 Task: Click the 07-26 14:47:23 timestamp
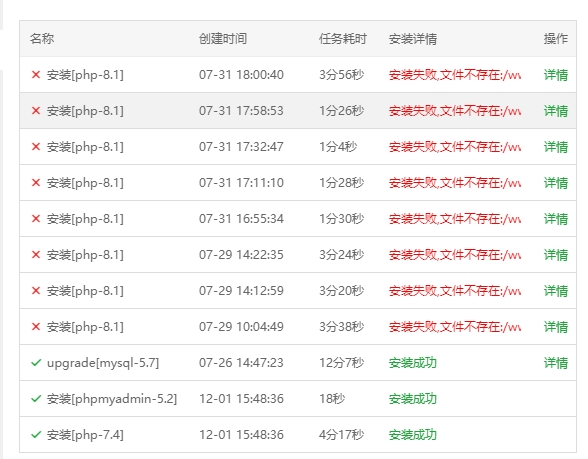point(241,363)
